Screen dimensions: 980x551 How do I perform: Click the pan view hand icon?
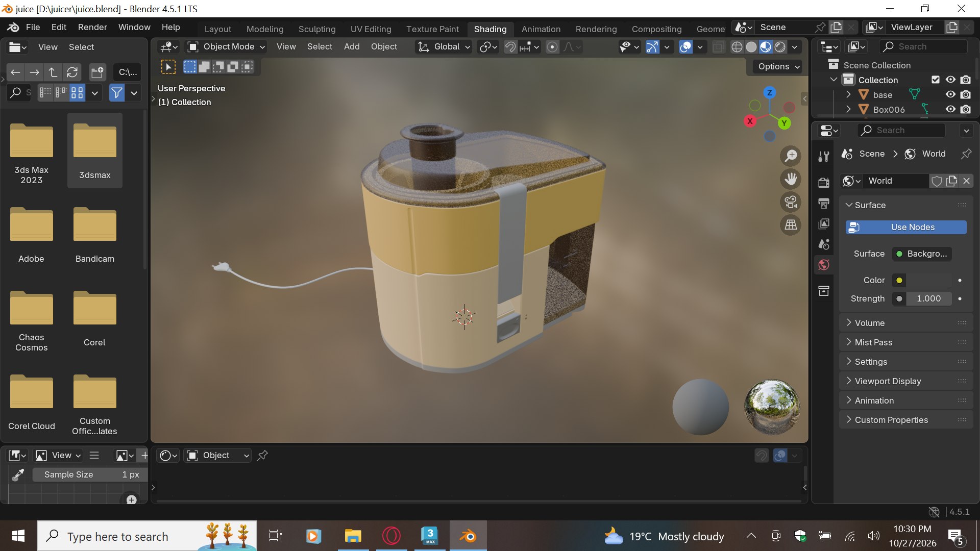[x=791, y=179]
